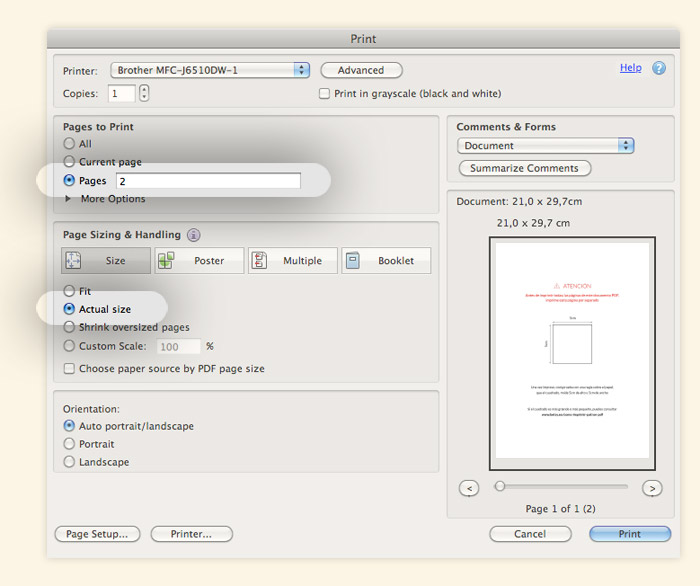Click the blue Help question mark icon

(659, 68)
